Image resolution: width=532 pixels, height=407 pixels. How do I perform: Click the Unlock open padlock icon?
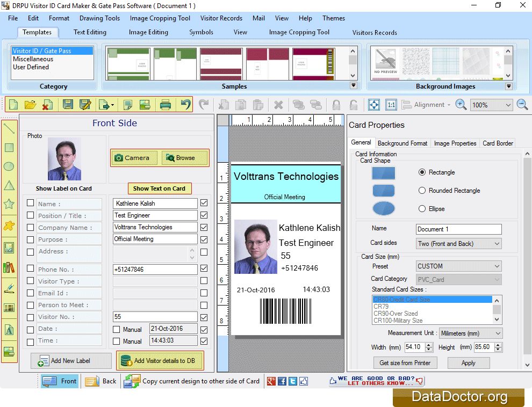pyautogui.click(x=353, y=105)
